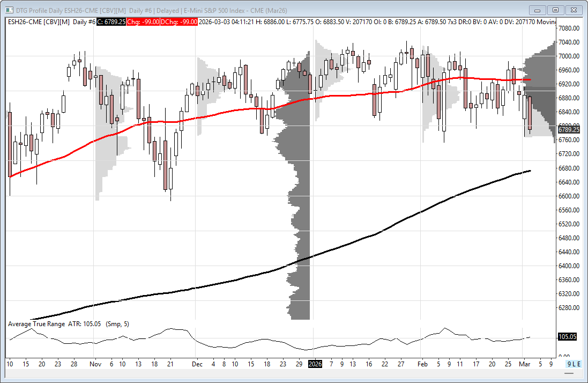Image resolution: width=588 pixels, height=383 pixels.
Task: Click the red Chg: -99.00 field
Action: (144, 21)
